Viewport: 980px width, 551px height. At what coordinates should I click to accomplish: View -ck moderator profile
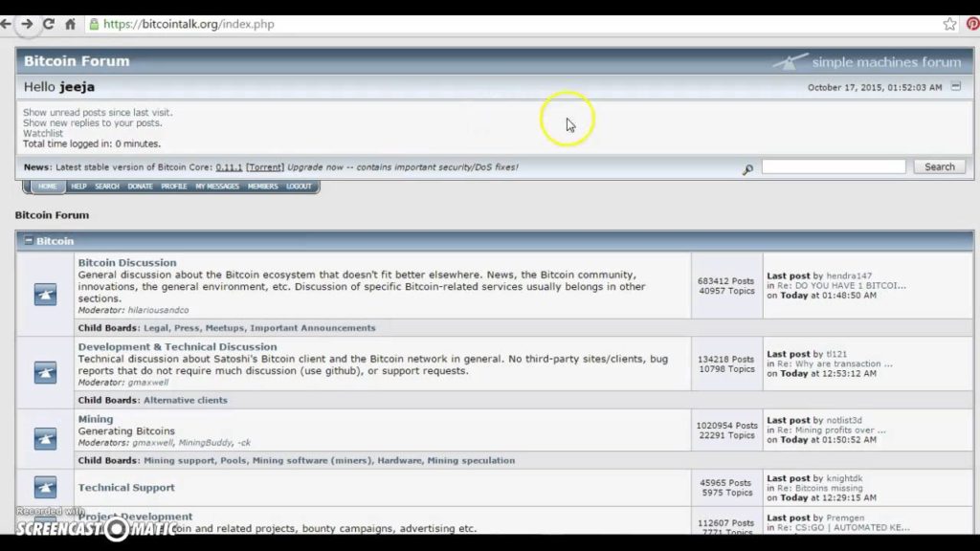[x=244, y=442]
